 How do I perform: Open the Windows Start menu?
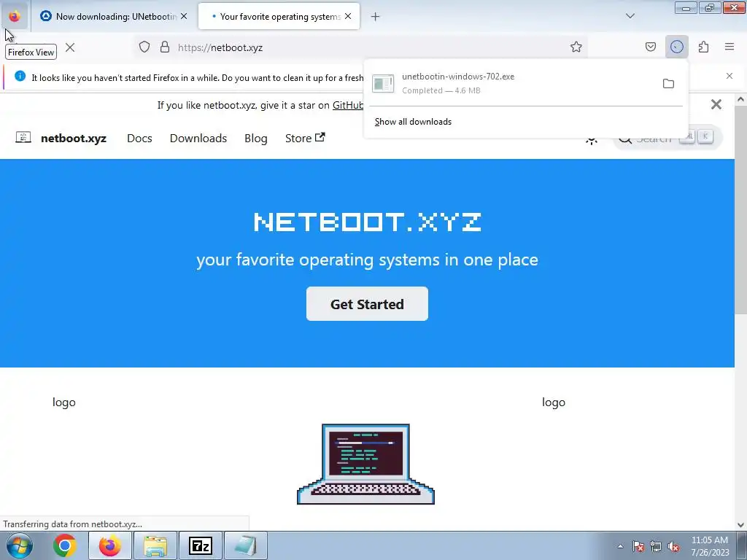tap(19, 545)
